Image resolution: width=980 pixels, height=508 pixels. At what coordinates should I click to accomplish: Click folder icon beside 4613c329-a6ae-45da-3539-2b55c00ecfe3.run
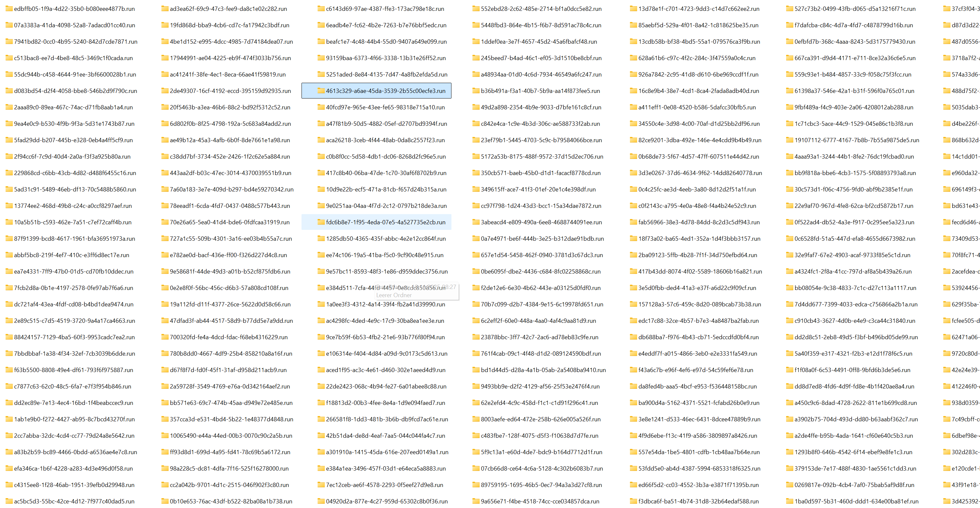point(321,91)
